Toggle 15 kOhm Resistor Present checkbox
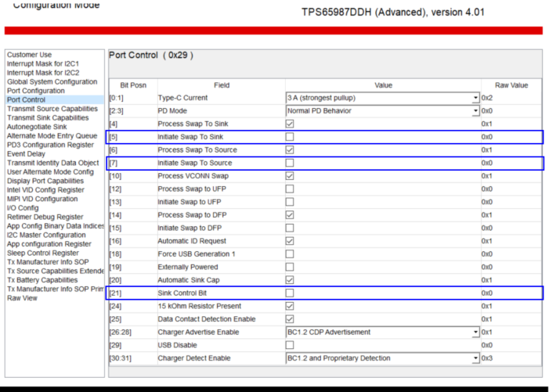The height and width of the screenshot is (392, 549). 290,306
